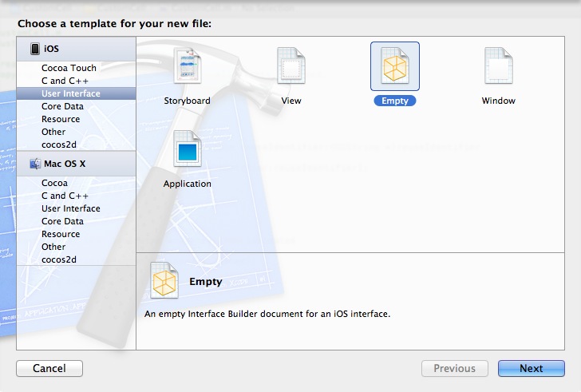Open Cocoa category under Mac OS X
The height and width of the screenshot is (392, 581).
coord(56,183)
